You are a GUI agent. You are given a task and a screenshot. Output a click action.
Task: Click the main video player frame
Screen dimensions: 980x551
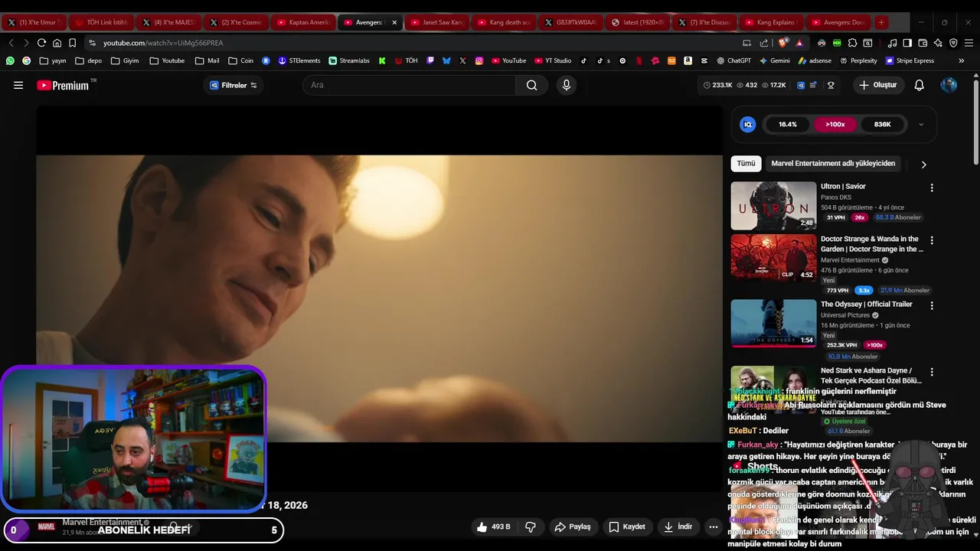379,298
